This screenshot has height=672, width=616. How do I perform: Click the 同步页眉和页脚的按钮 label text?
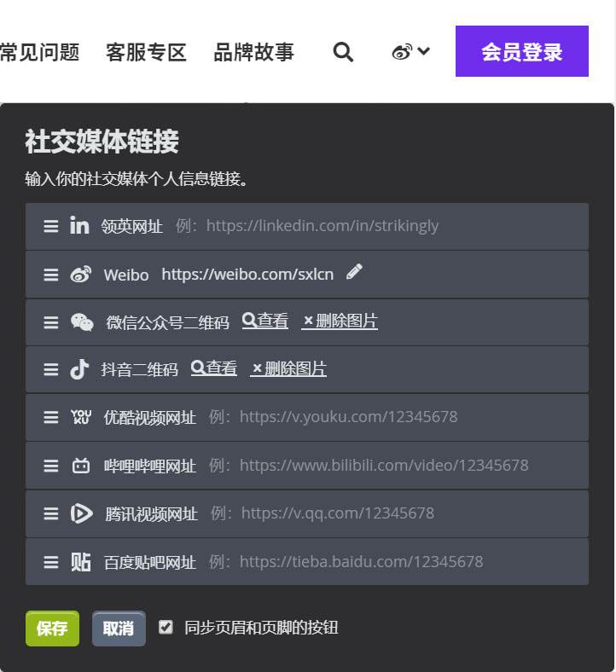point(261,628)
